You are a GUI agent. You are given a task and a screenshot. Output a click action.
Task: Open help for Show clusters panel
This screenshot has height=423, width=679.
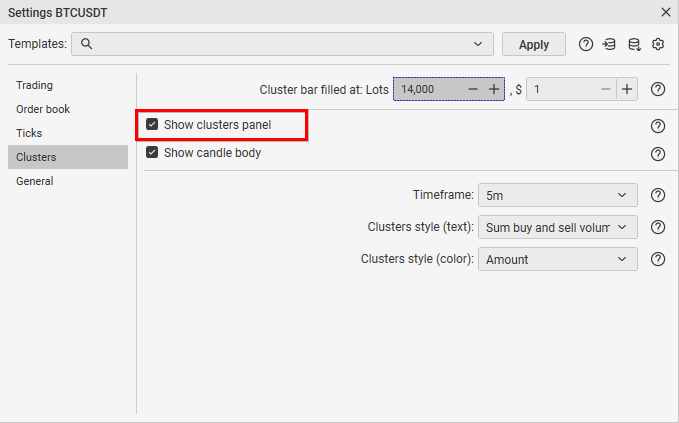click(658, 126)
